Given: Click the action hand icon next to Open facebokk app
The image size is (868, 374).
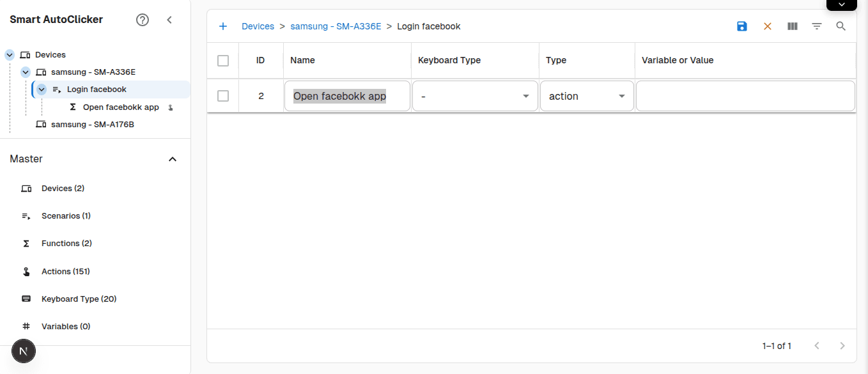Looking at the screenshot, I should pyautogui.click(x=169, y=107).
